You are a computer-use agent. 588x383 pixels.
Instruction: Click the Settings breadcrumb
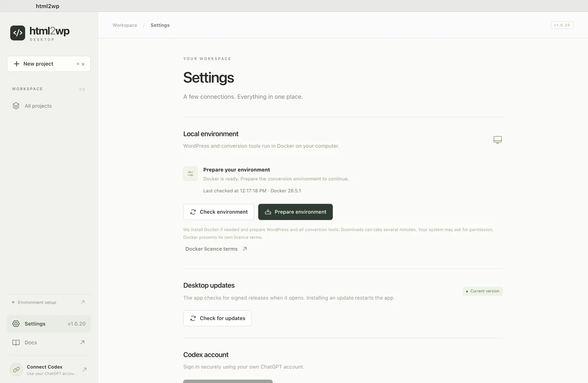pyautogui.click(x=160, y=25)
